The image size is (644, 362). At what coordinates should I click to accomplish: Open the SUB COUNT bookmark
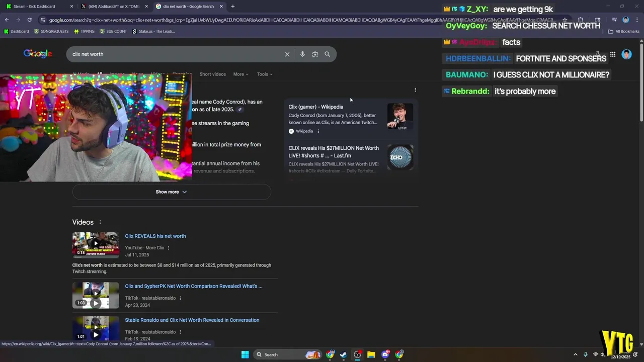point(113,31)
